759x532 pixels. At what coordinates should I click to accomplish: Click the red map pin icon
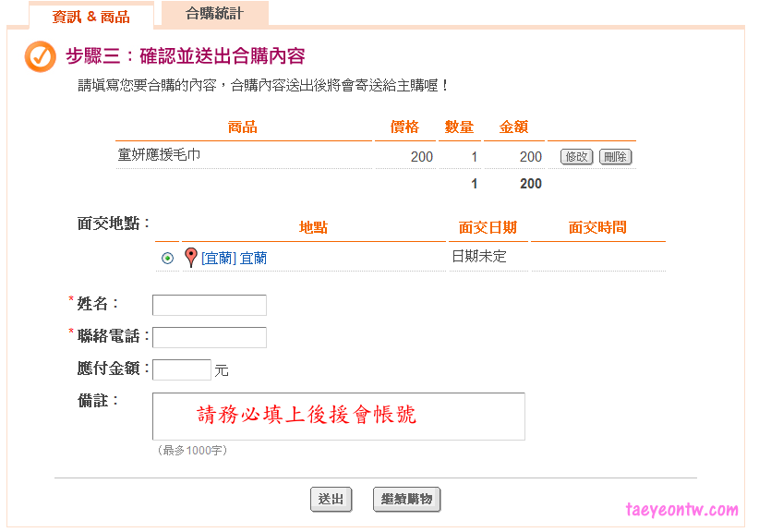coord(191,258)
